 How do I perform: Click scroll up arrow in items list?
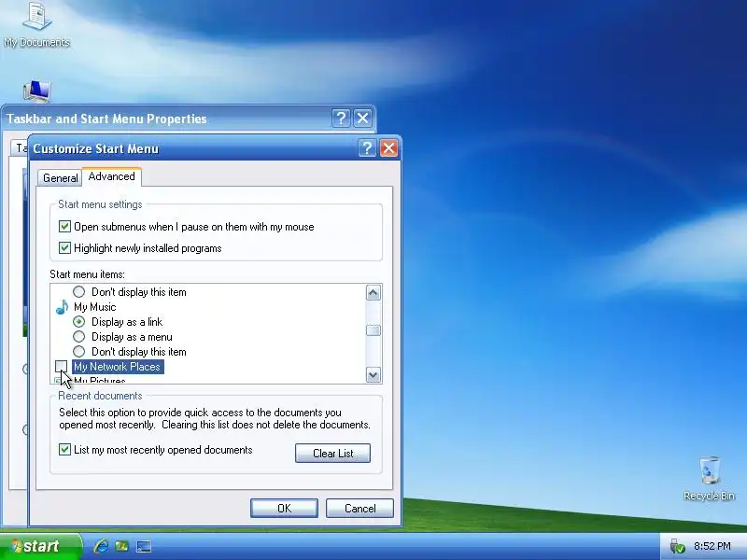[373, 292]
